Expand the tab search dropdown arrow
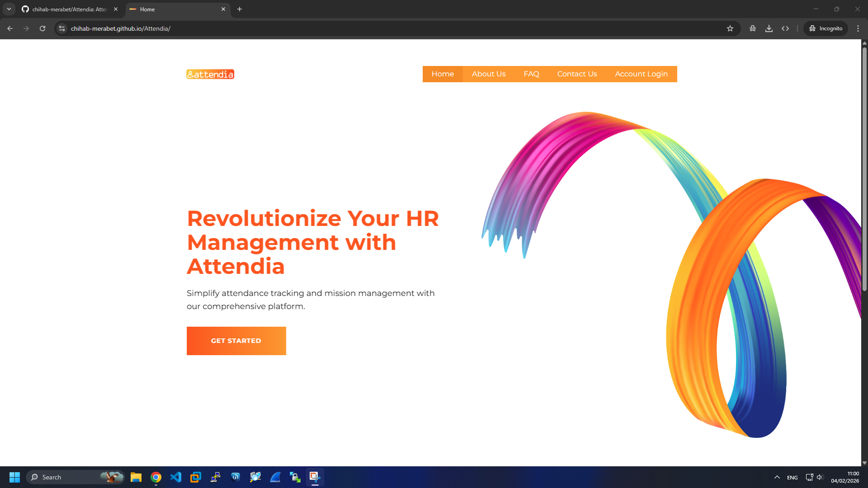Image resolution: width=868 pixels, height=488 pixels. [9, 9]
